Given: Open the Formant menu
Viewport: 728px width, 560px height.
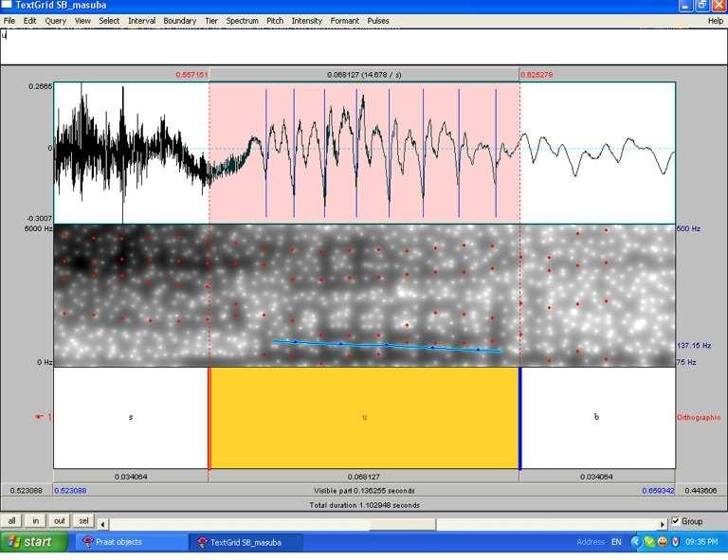Looking at the screenshot, I should pos(344,21).
